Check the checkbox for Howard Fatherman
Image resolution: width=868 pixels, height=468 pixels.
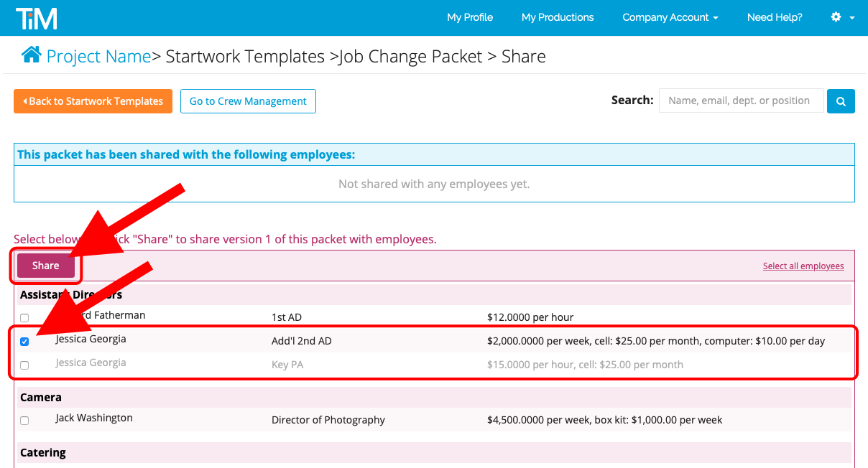pyautogui.click(x=24, y=317)
